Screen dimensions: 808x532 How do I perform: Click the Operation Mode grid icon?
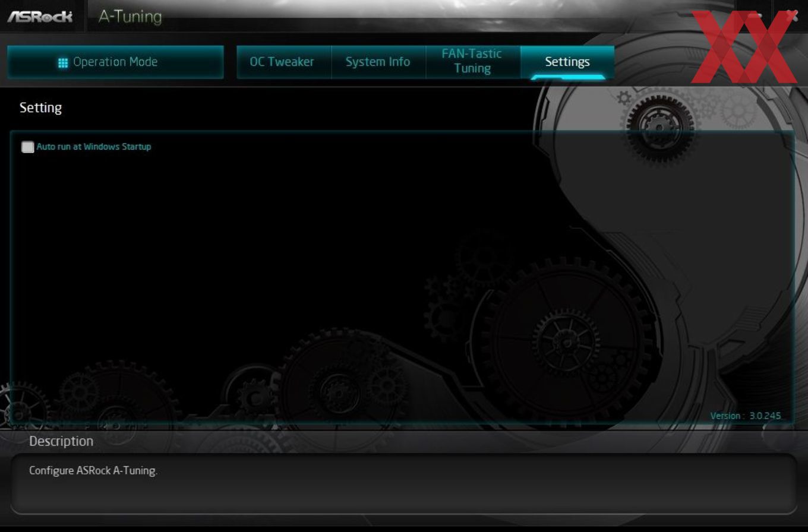pyautogui.click(x=63, y=62)
